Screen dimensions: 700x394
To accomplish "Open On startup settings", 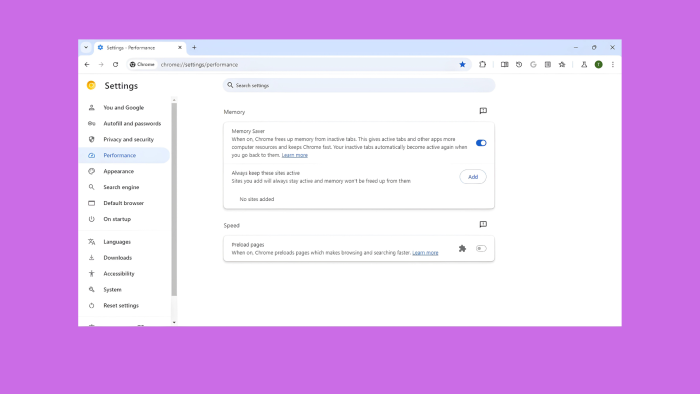I will click(124, 219).
